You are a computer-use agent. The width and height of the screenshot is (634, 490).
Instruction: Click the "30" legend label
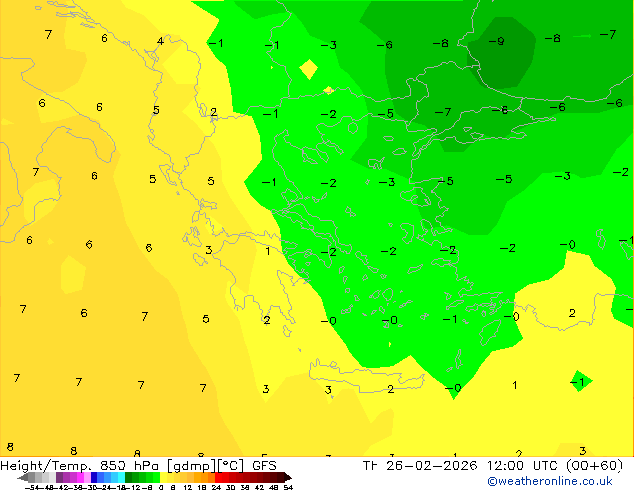point(230,487)
